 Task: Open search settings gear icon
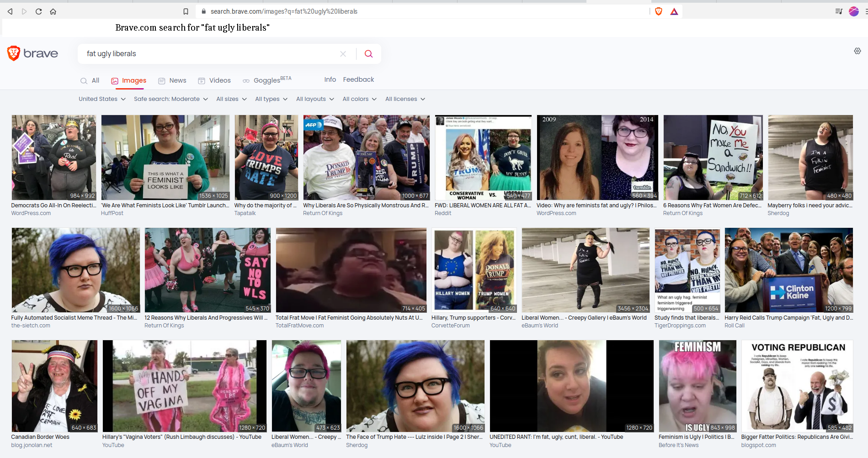coord(857,51)
